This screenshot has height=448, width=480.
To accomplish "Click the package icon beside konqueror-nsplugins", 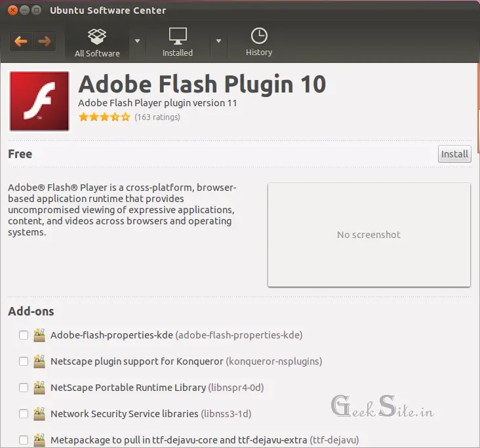I will pos(39,361).
